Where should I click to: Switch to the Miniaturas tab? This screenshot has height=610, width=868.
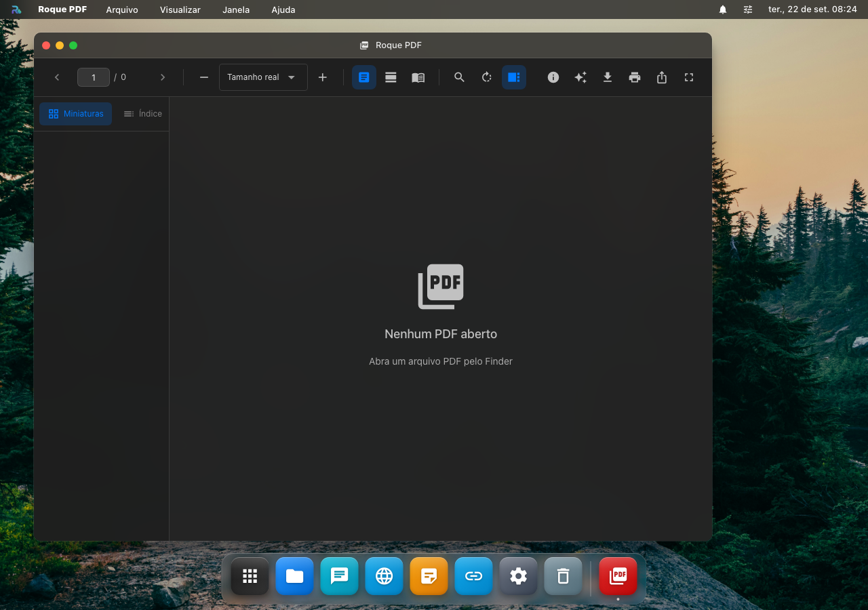(75, 114)
